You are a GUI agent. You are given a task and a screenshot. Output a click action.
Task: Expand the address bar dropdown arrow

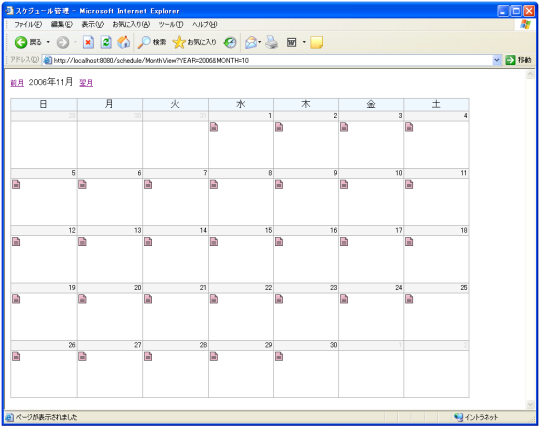click(496, 60)
